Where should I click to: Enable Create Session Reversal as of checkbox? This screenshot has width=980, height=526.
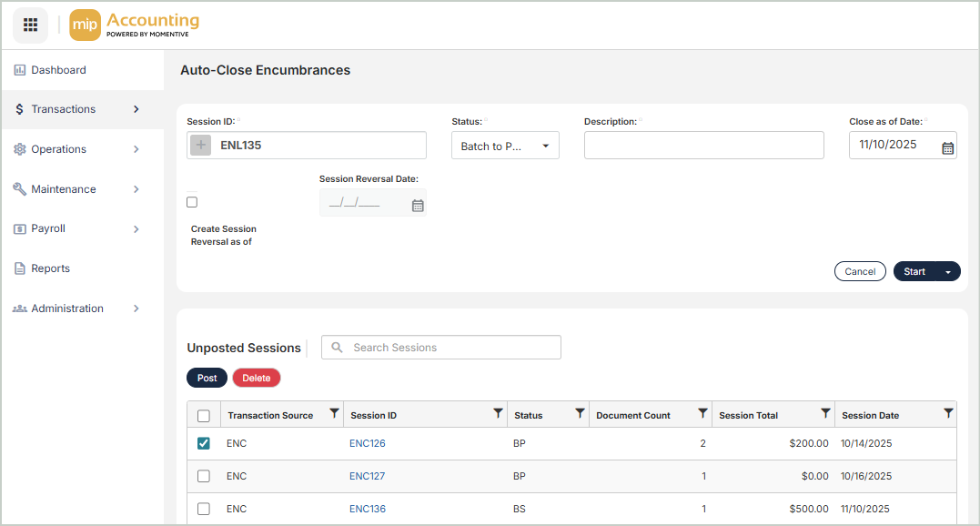[192, 202]
